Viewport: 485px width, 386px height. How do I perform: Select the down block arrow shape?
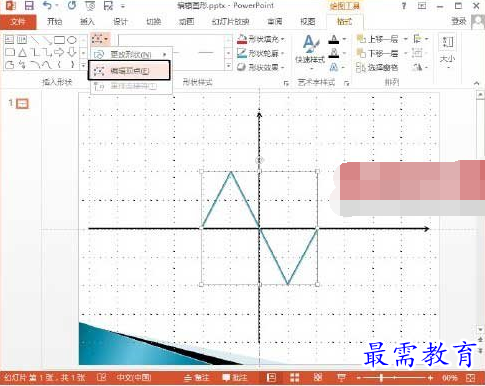[72, 52]
